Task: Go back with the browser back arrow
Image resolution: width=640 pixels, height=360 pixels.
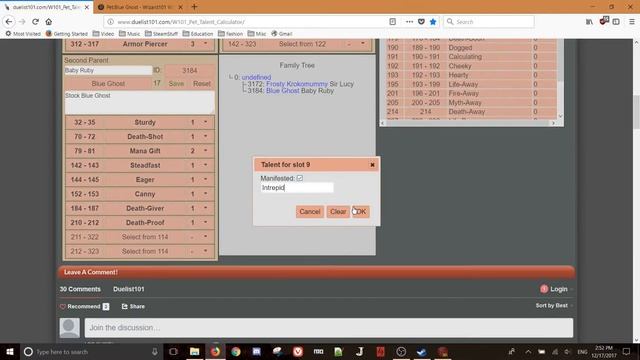Action: pyautogui.click(x=9, y=22)
